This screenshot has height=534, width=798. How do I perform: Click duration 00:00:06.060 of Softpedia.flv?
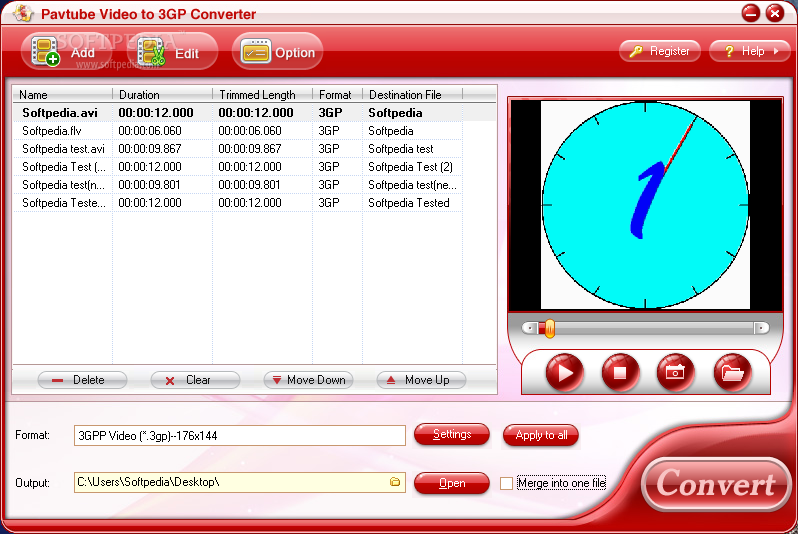[150, 131]
